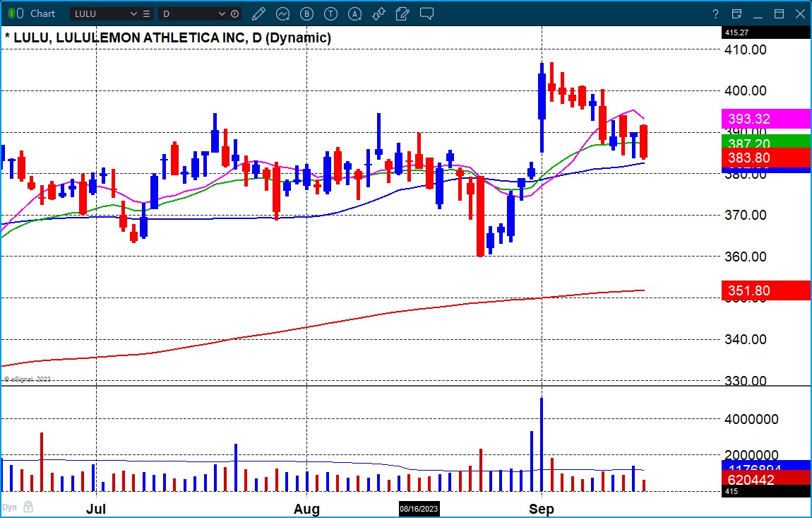Viewport: 812px width, 518px height.
Task: Click the 620442 volume label
Action: coord(765,479)
